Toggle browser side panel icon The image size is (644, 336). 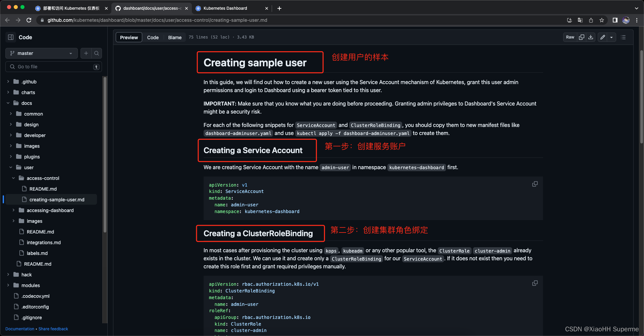click(615, 20)
